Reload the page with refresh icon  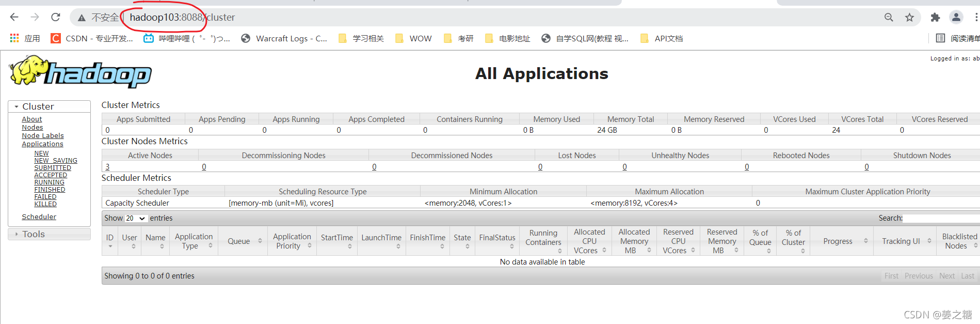click(56, 17)
